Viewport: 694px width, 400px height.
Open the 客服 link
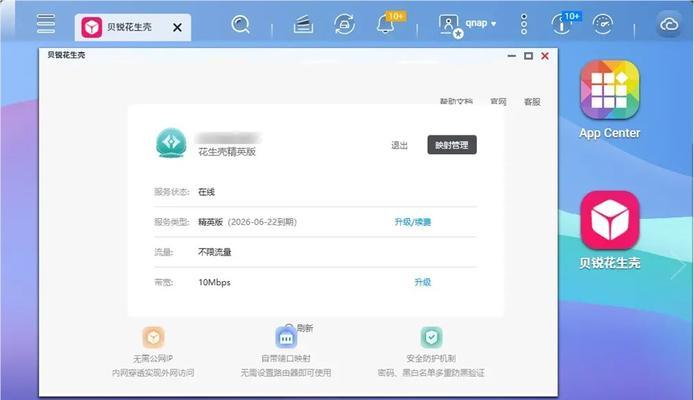pyautogui.click(x=532, y=101)
